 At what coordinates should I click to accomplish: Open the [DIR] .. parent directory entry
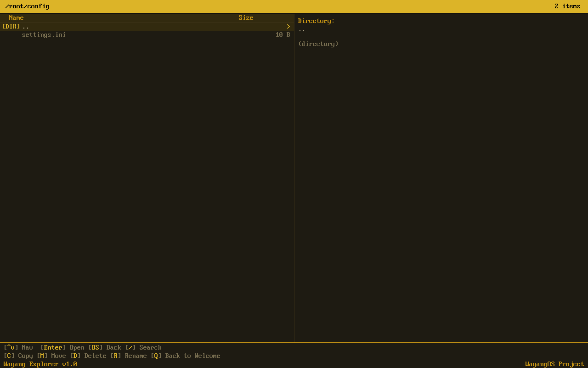15,26
